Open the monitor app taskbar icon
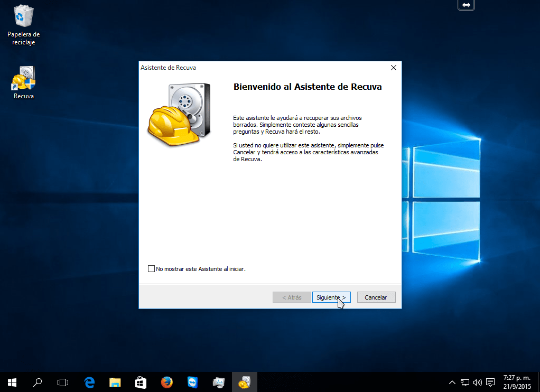The height and width of the screenshot is (392, 540). 218,382
